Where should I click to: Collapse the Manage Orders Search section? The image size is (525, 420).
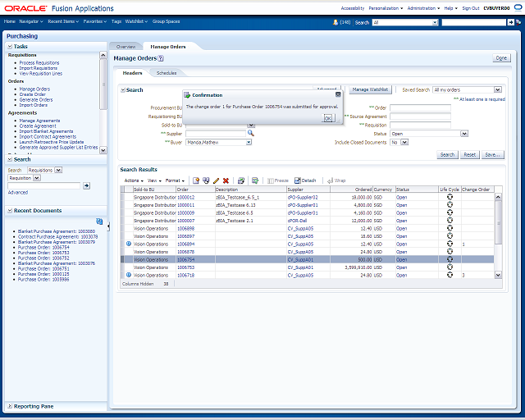tap(123, 90)
